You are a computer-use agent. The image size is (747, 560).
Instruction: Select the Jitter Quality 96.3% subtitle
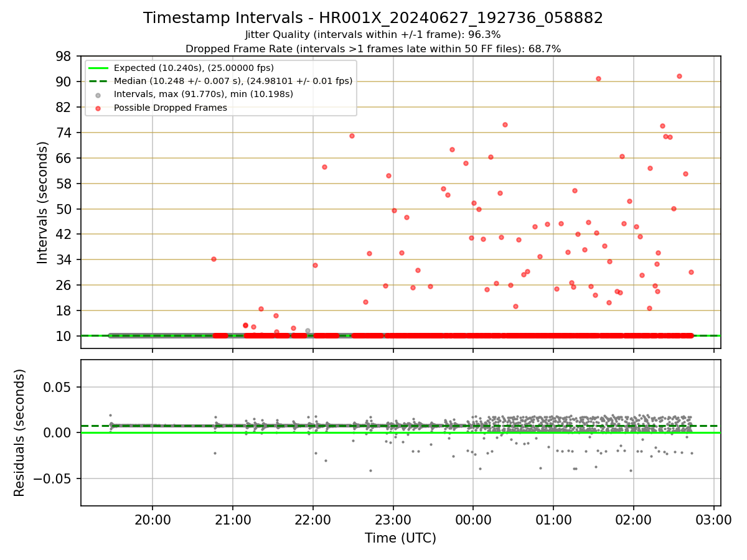click(x=373, y=35)
